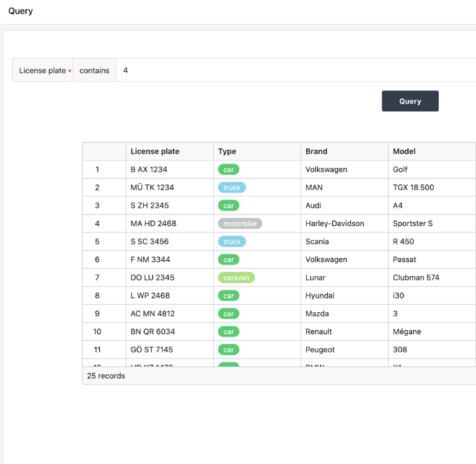
Task: Click the caravan type badge
Action: coord(236,278)
